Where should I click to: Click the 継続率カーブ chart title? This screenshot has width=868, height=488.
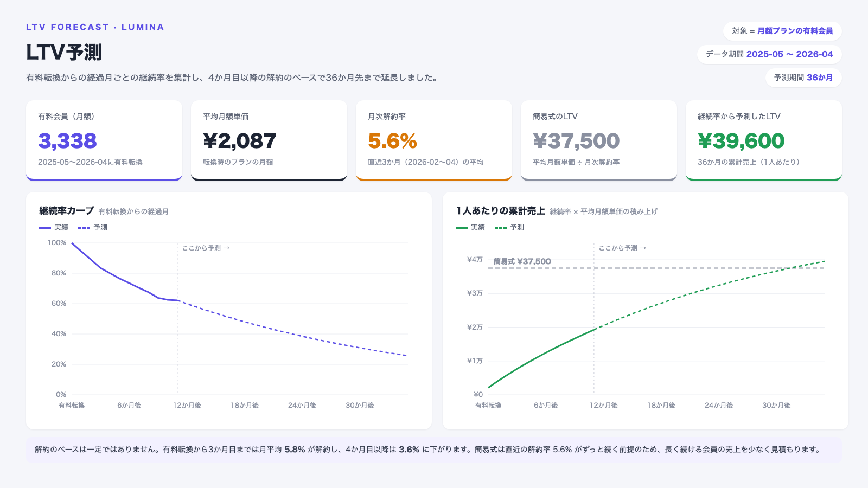point(66,211)
